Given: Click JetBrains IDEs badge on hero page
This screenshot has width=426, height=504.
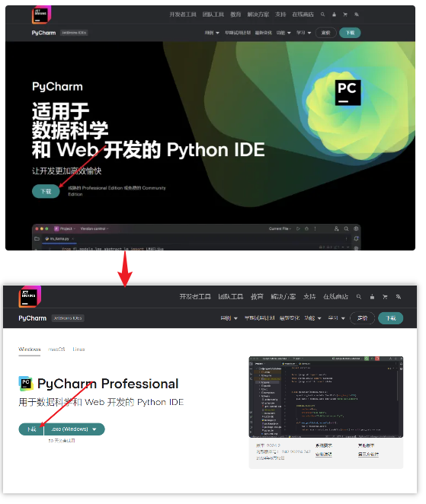Looking at the screenshot, I should click(x=74, y=33).
